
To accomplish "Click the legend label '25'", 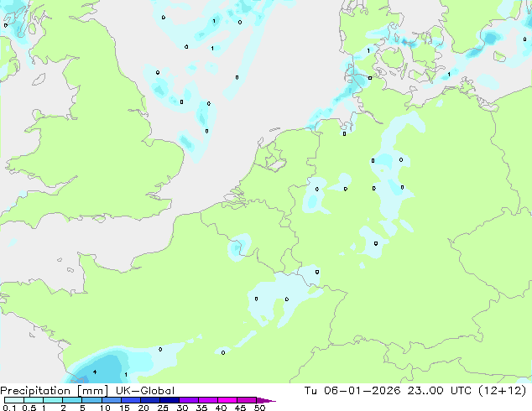I will 163,408.
